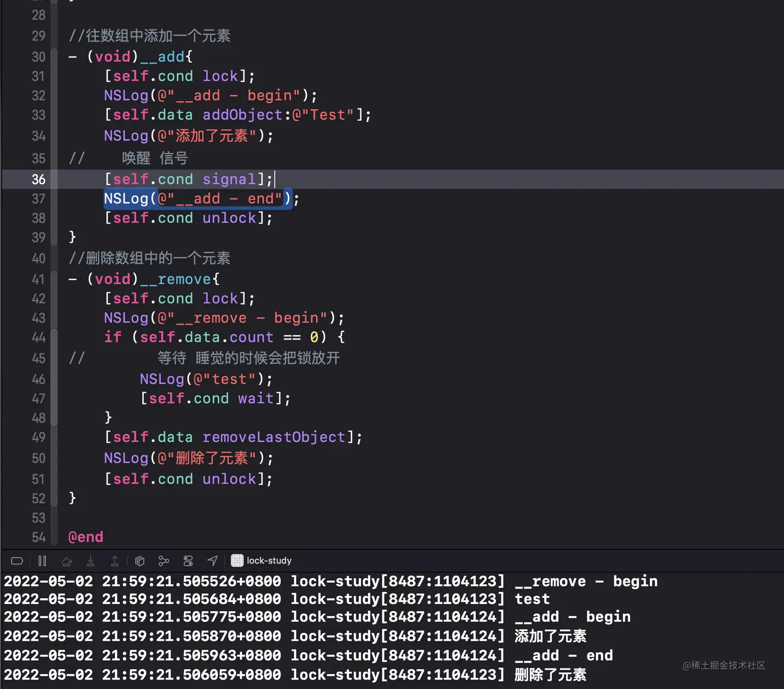Click the Step Over debug button

(x=66, y=560)
